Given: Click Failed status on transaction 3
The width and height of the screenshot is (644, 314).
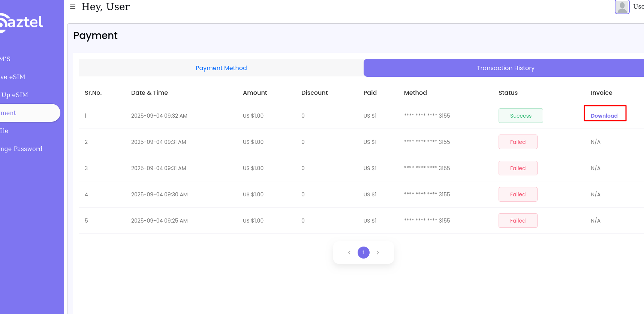Looking at the screenshot, I should (x=518, y=168).
